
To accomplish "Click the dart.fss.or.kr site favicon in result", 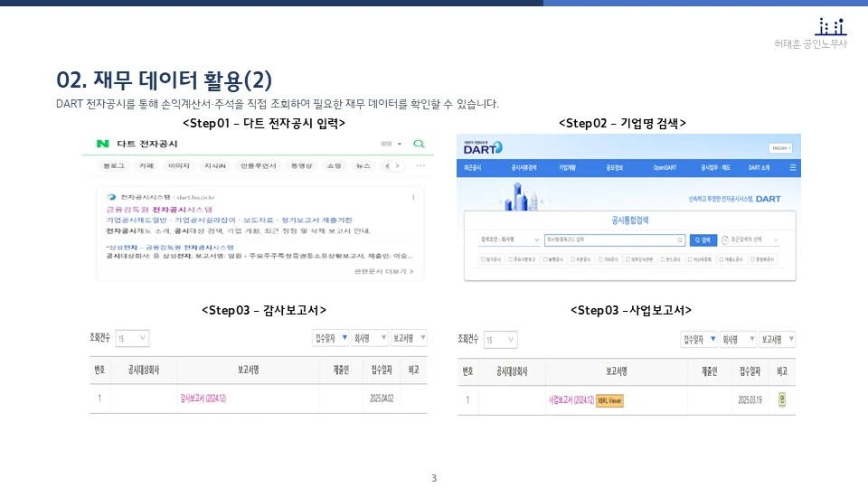I will [x=112, y=197].
